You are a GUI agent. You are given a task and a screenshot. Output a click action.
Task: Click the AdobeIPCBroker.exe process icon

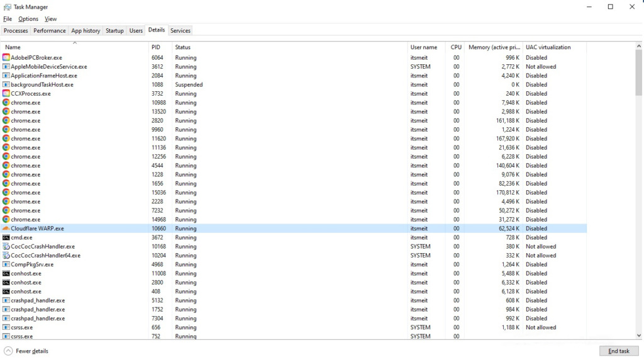coord(6,57)
